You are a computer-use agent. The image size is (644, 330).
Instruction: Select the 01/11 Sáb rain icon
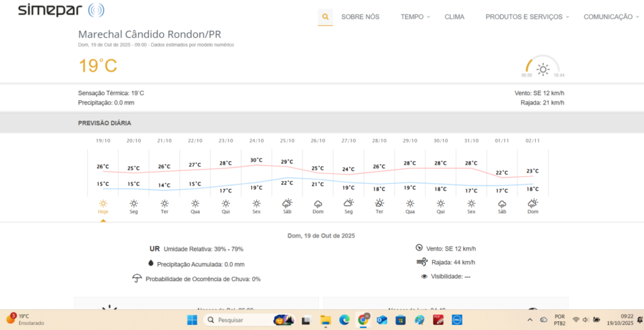502,204
